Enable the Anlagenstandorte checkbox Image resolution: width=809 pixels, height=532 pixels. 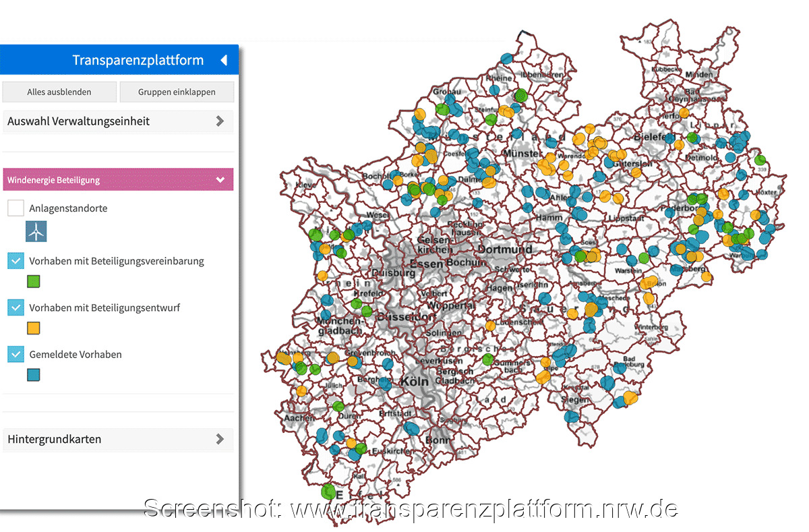click(x=16, y=208)
